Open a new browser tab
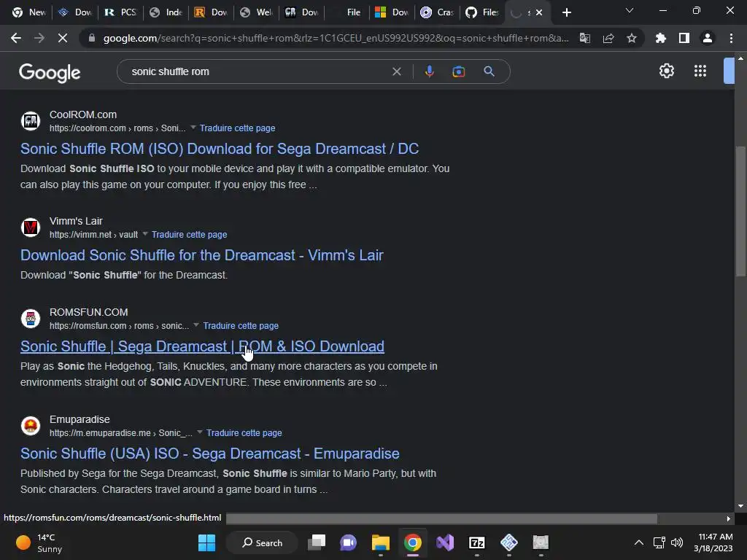Viewport: 747px width, 560px height. 566,12
